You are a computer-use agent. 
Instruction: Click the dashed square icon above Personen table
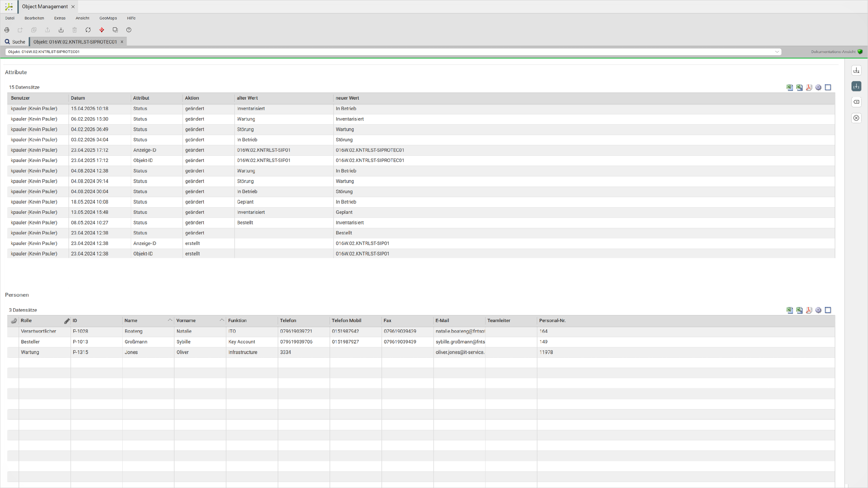[x=828, y=310]
